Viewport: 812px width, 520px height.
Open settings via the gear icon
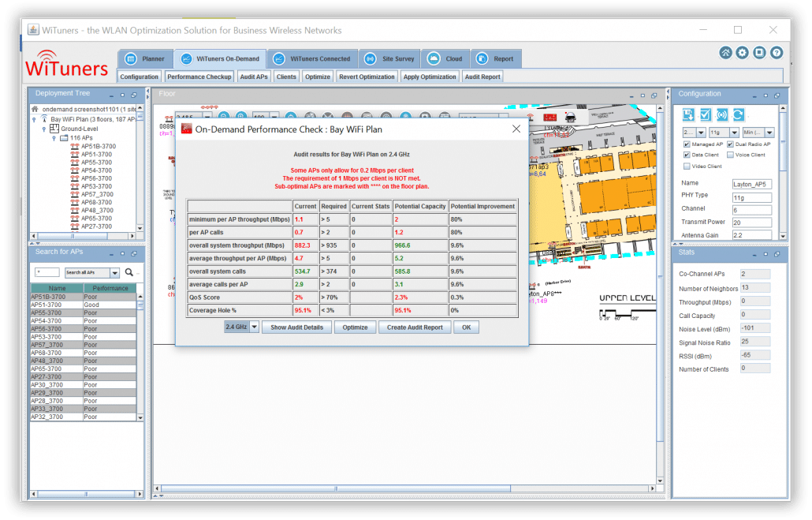(x=743, y=53)
